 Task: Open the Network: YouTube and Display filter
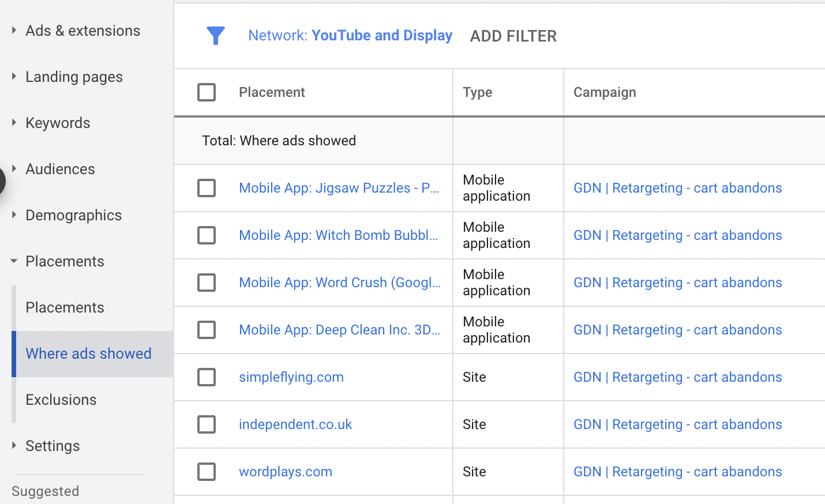tap(350, 35)
